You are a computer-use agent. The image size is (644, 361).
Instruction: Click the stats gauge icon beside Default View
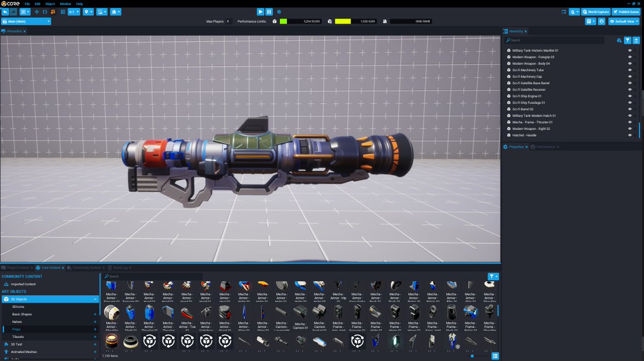602,21
